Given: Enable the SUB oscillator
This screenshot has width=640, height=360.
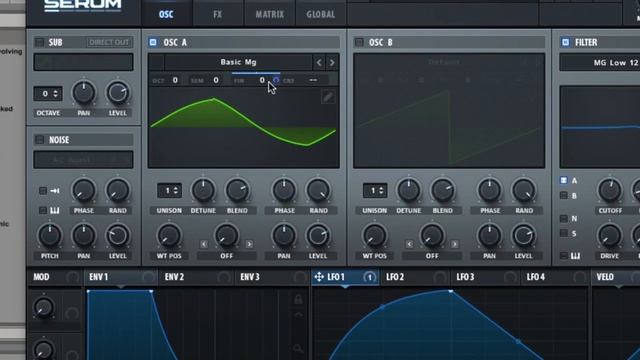Looking at the screenshot, I should [40, 42].
